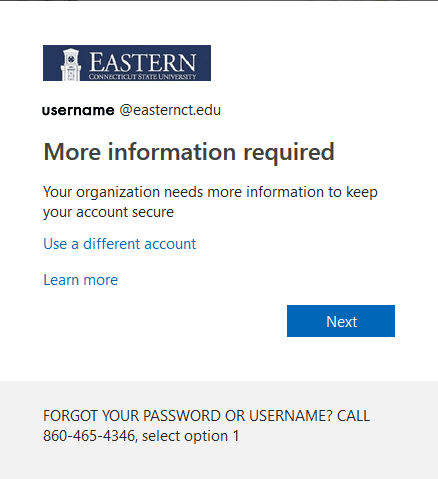Image resolution: width=438 pixels, height=479 pixels.
Task: Click the word 'required' in the heading
Action: [289, 153]
